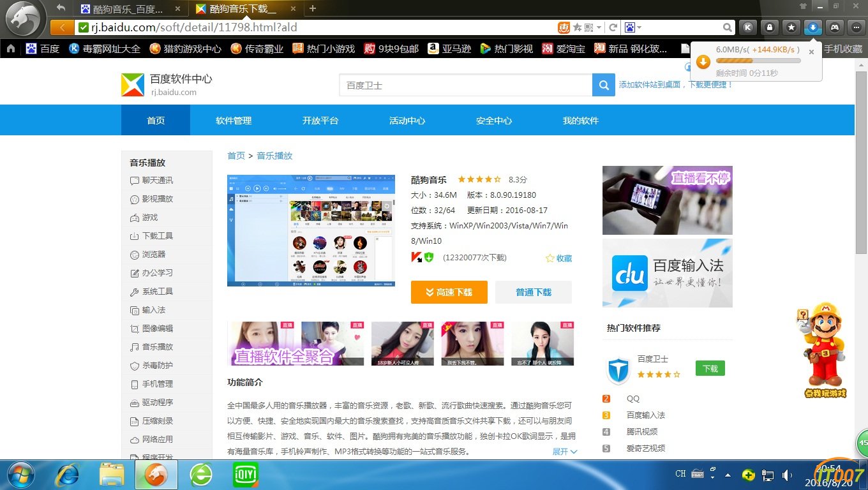The width and height of the screenshot is (868, 490).
Task: Click the download progress bar in popup
Action: [758, 61]
